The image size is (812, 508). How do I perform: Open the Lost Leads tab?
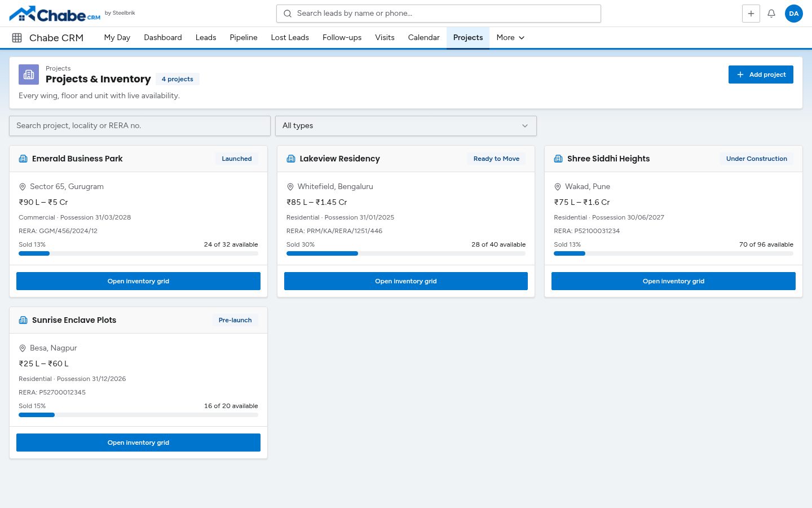click(x=290, y=38)
